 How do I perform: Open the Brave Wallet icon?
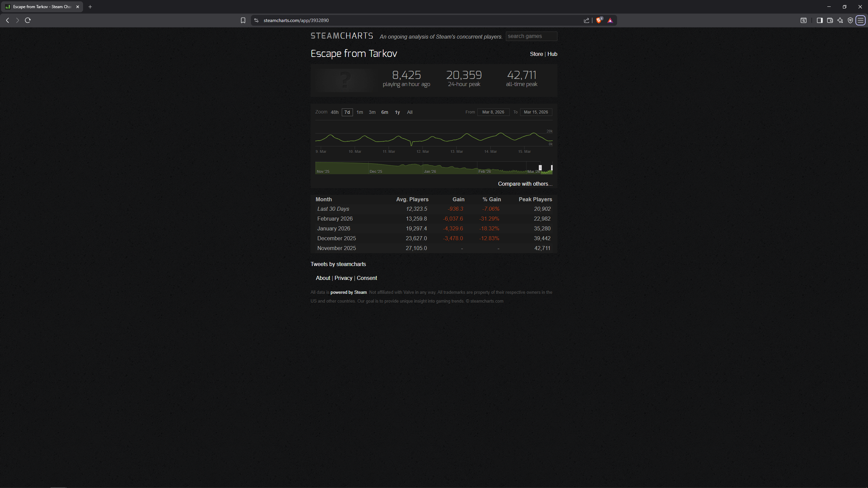830,20
